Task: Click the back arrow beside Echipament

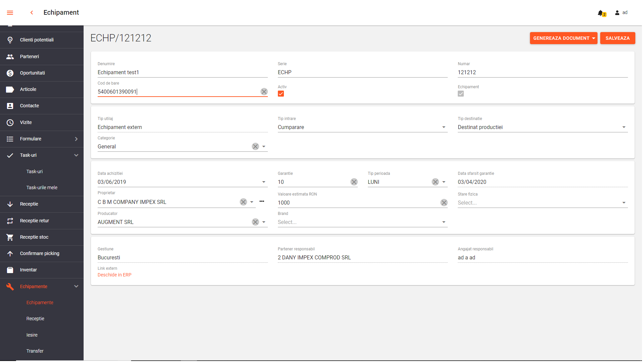Action: coord(32,13)
